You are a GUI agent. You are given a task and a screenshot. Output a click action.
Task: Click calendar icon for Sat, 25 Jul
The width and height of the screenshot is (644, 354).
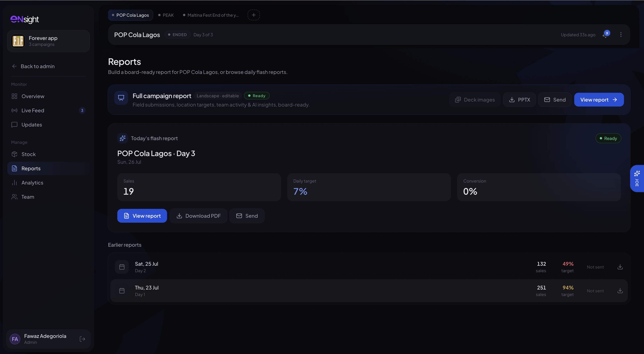click(x=122, y=267)
